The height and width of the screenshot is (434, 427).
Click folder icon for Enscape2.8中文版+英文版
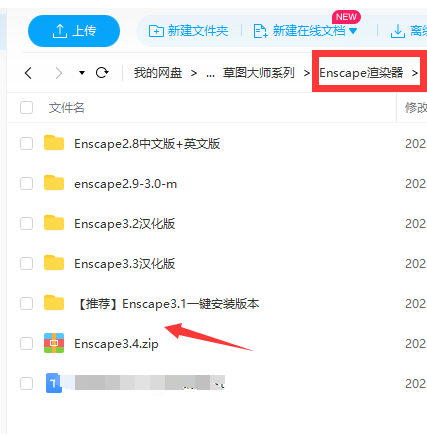pos(54,143)
